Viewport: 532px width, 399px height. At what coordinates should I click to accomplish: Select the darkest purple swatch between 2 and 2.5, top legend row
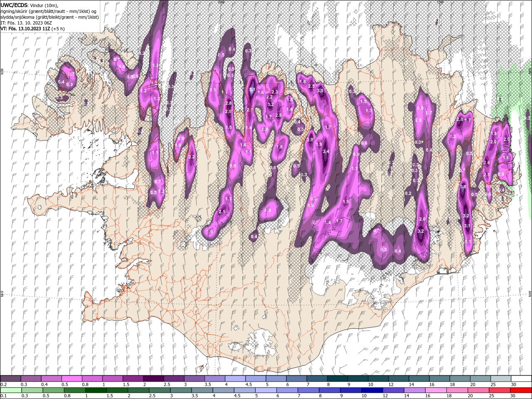tap(153, 379)
